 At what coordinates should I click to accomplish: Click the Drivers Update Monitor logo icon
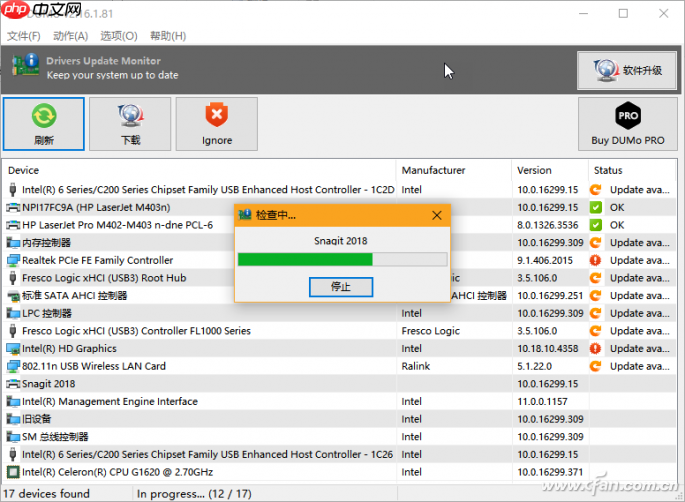pos(25,65)
